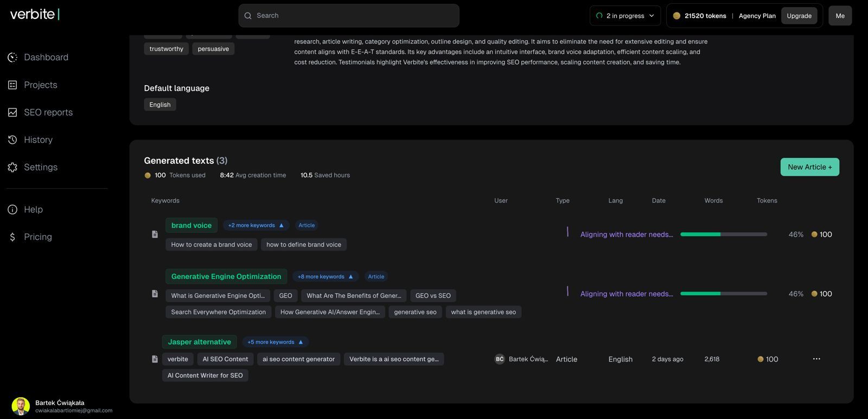Open the Me account menu
The image size is (868, 419).
840,16
